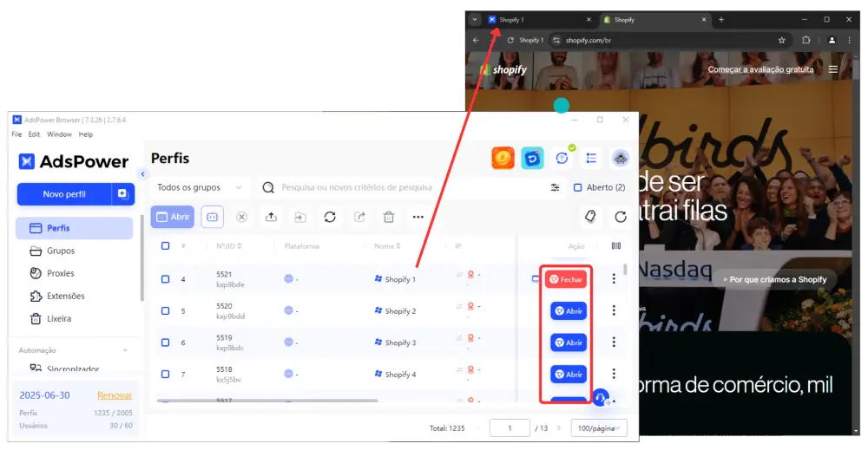Click the RPA robot toolbar icon
The width and height of the screenshot is (868, 450).
click(212, 217)
